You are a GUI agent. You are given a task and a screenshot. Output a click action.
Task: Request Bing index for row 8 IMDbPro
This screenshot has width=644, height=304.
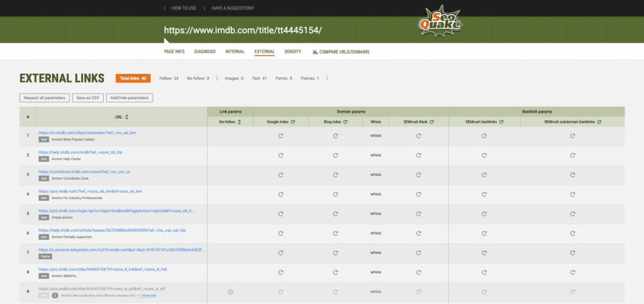pos(335,272)
